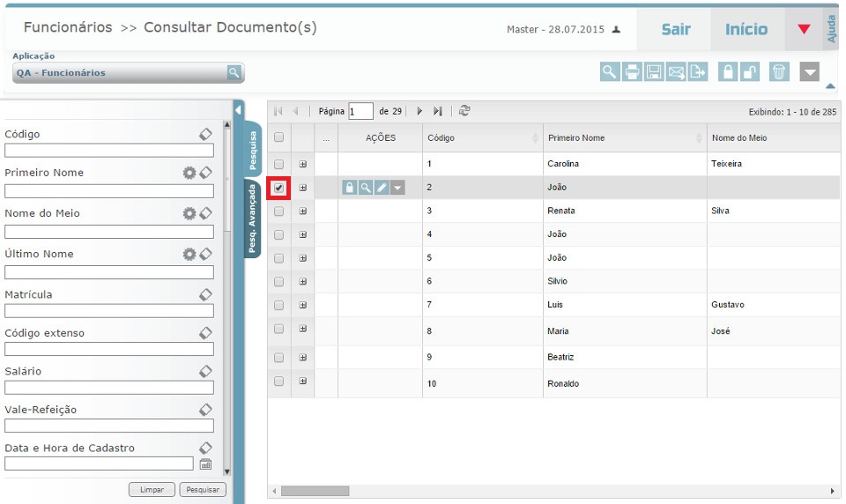Click the trash delete toolbar icon
Image resolution: width=846 pixels, height=504 pixels.
(779, 71)
